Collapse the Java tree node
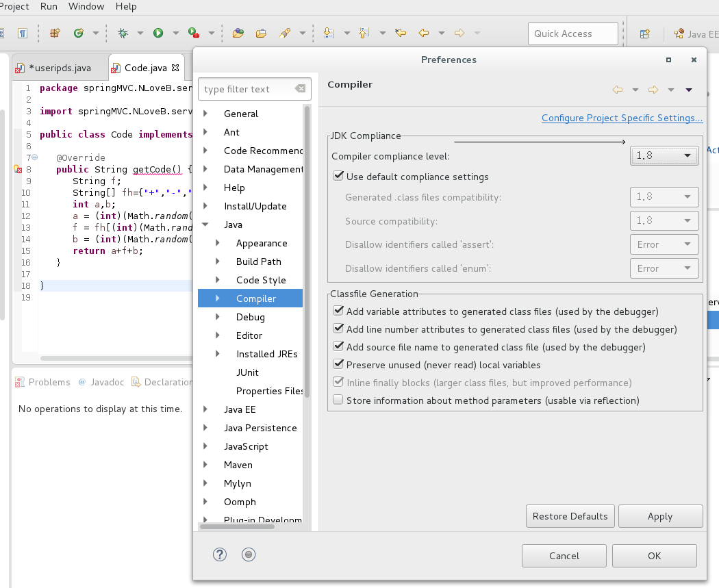 point(205,224)
